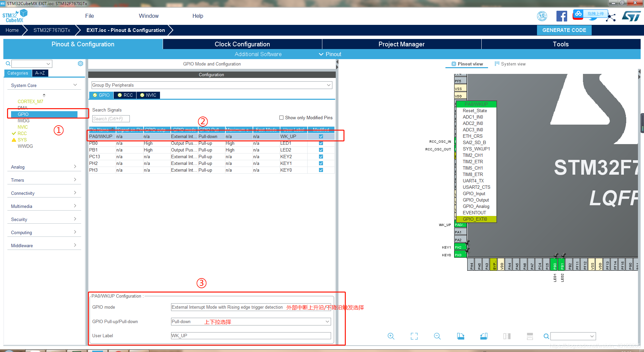Go to Home breadcrumb
This screenshot has width=644, height=352.
12,30
